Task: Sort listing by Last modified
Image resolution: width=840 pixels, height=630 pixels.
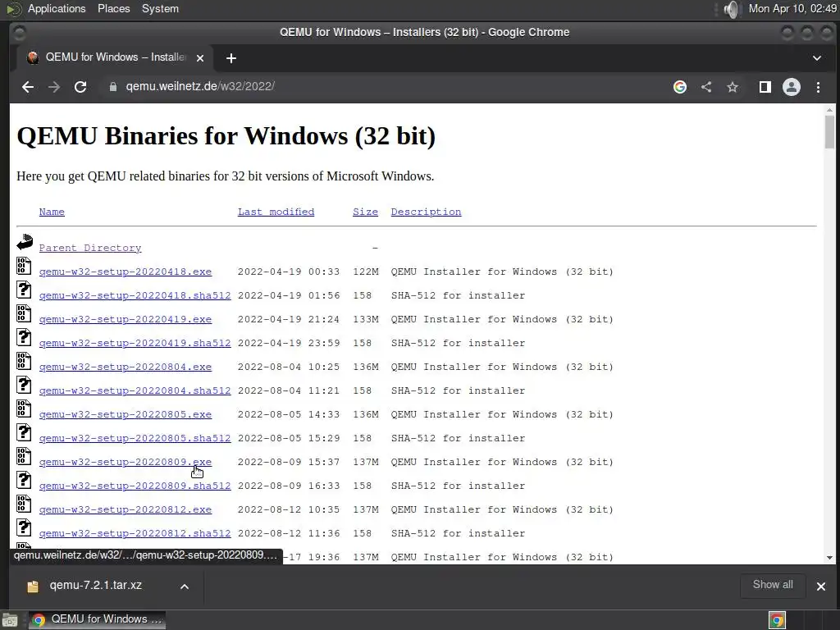Action: [276, 212]
